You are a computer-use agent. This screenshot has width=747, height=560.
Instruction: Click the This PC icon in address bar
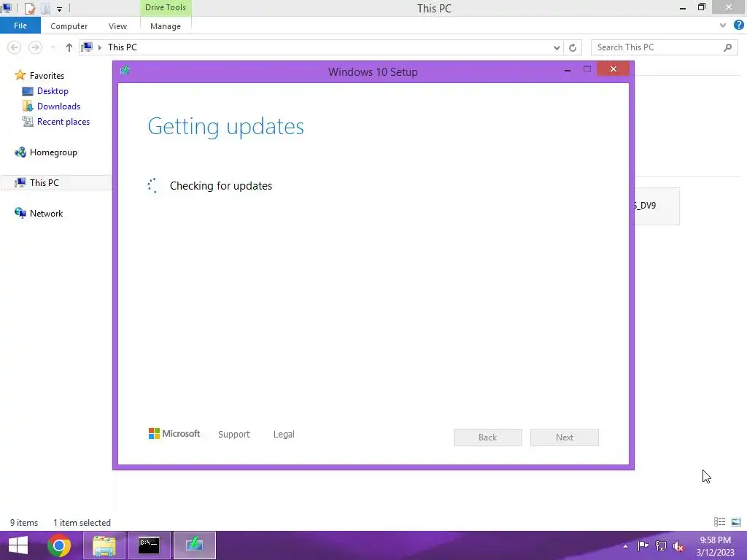(87, 47)
